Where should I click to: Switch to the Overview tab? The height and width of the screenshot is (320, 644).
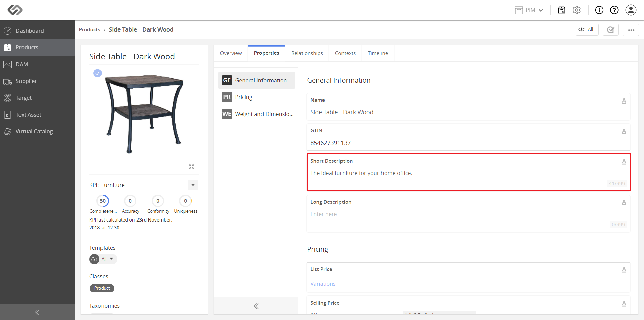coord(231,53)
